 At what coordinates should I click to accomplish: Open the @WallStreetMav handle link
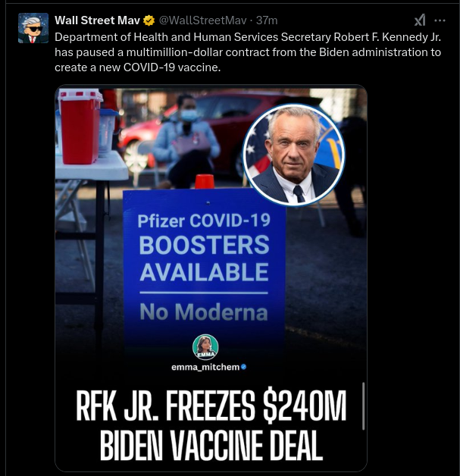202,20
